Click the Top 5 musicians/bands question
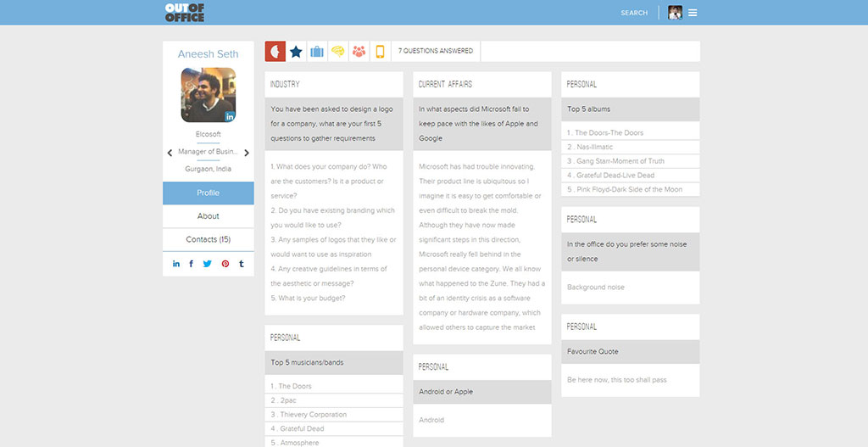This screenshot has height=447, width=868. [334, 363]
